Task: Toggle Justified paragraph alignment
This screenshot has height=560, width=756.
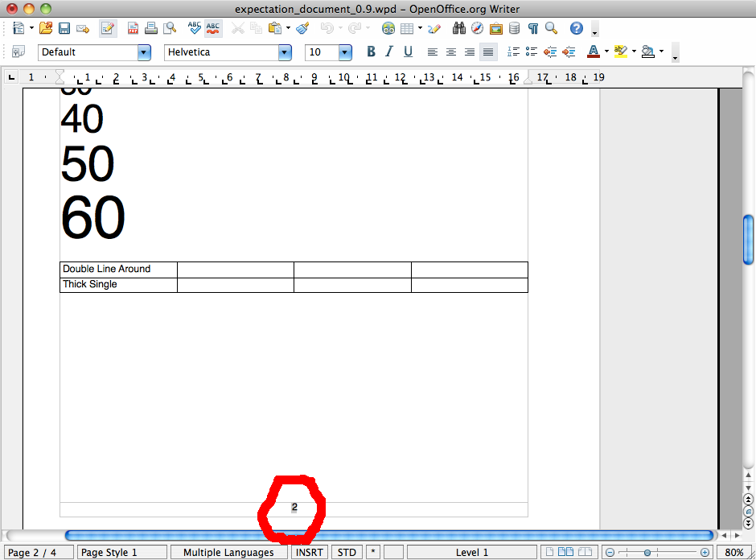Action: point(487,52)
